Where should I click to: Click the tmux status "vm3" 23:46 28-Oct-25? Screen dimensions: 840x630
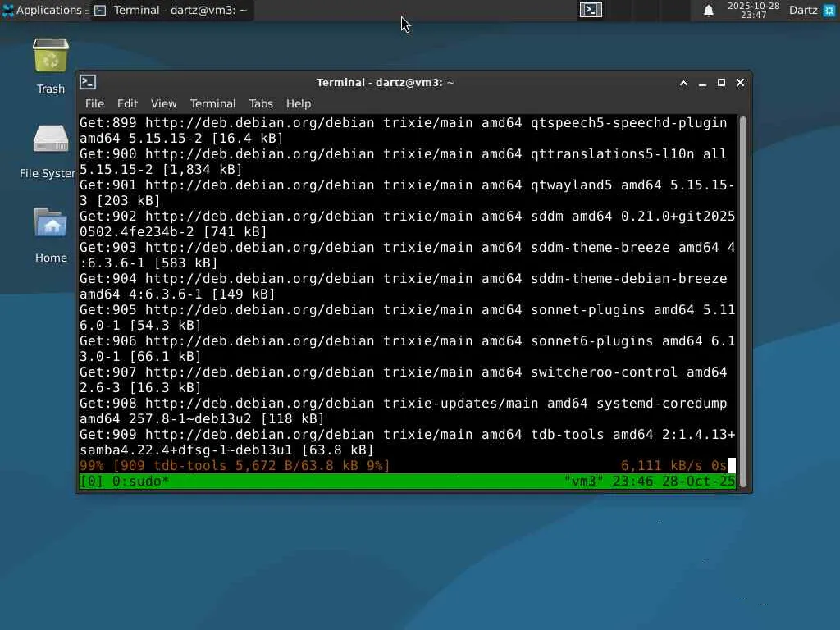click(650, 481)
